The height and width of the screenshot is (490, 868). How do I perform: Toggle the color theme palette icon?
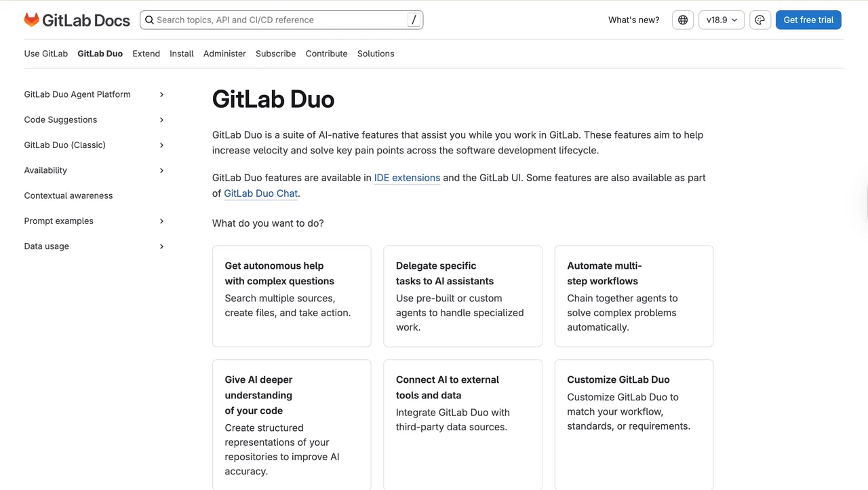coord(760,20)
